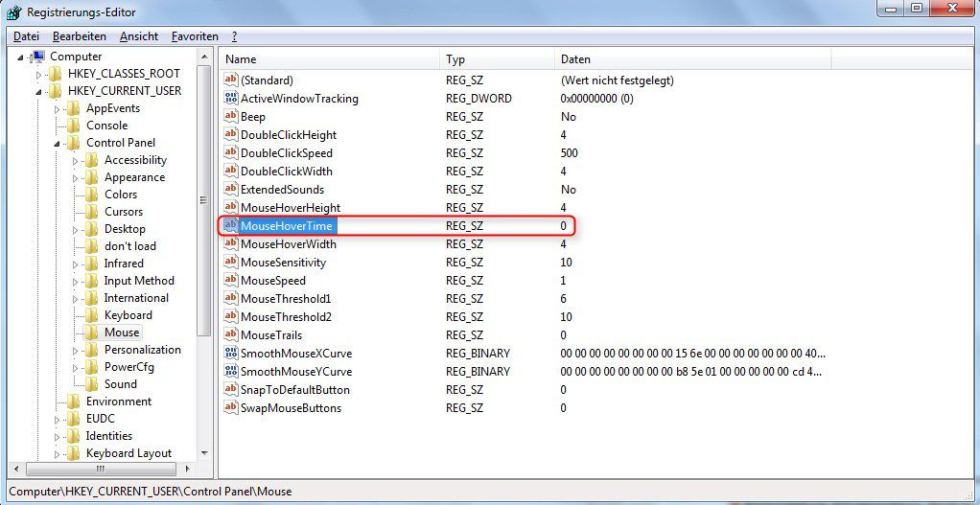Click the Mouse folder icon
The height and width of the screenshot is (505, 980).
(x=92, y=333)
